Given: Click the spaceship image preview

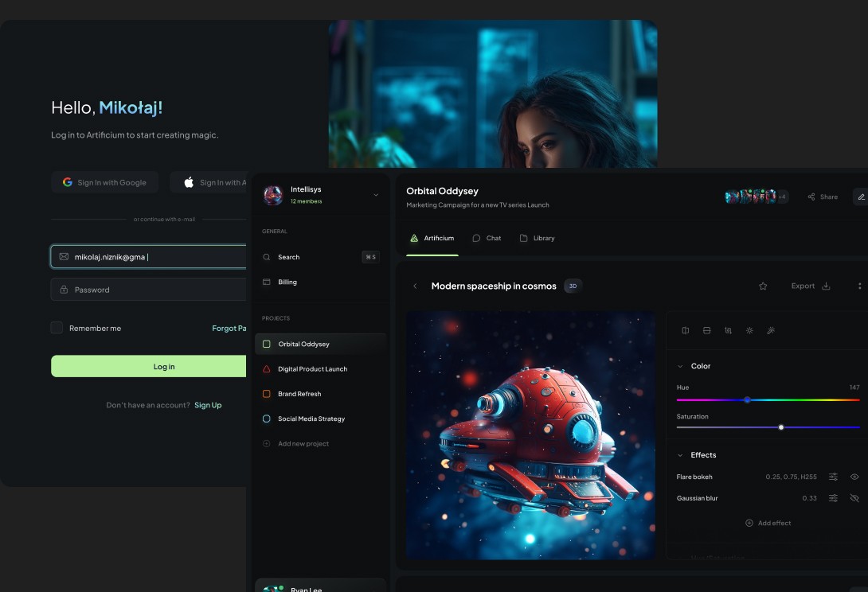Looking at the screenshot, I should (x=530, y=435).
